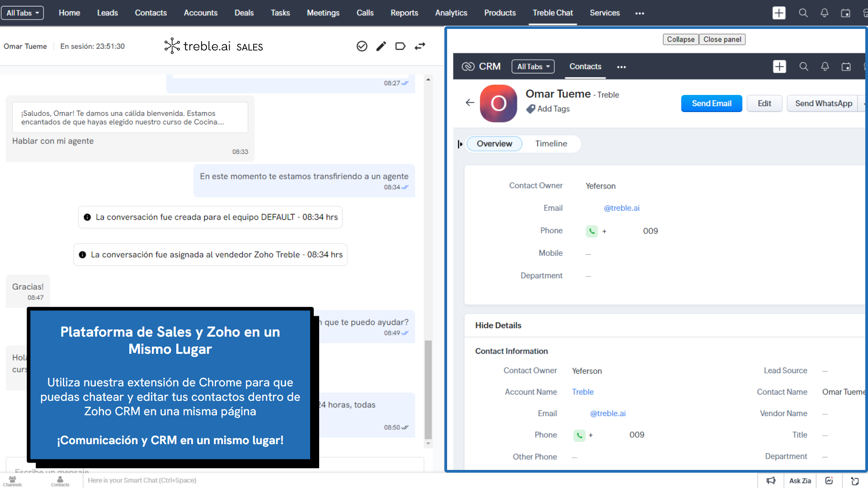Open notifications bell in top navigation bar
The height and width of the screenshot is (488, 868).
click(x=824, y=13)
